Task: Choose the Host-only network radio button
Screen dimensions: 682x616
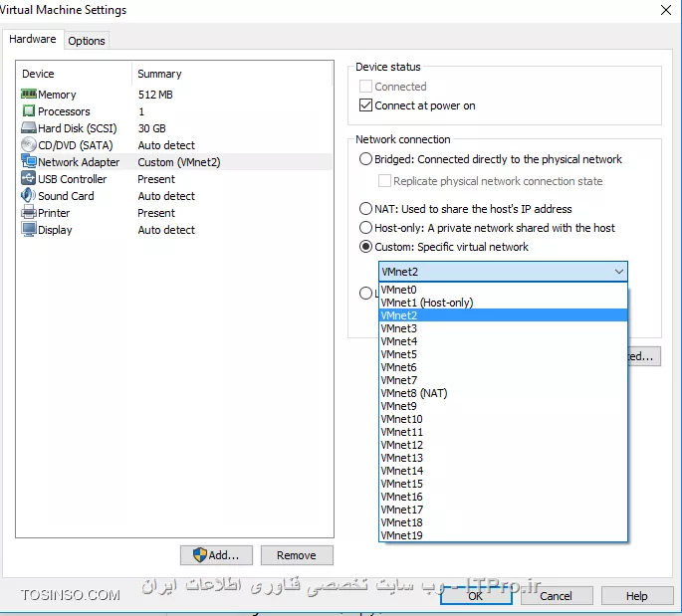Action: pos(365,227)
